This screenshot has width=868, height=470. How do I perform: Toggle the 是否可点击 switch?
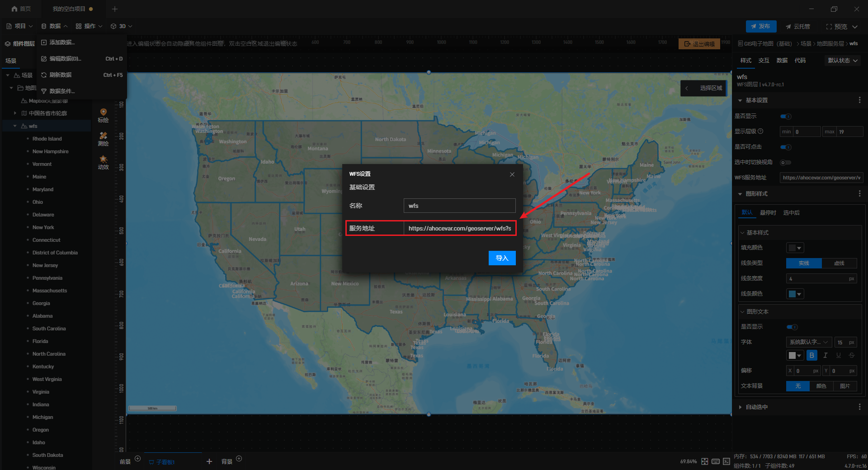[786, 147]
